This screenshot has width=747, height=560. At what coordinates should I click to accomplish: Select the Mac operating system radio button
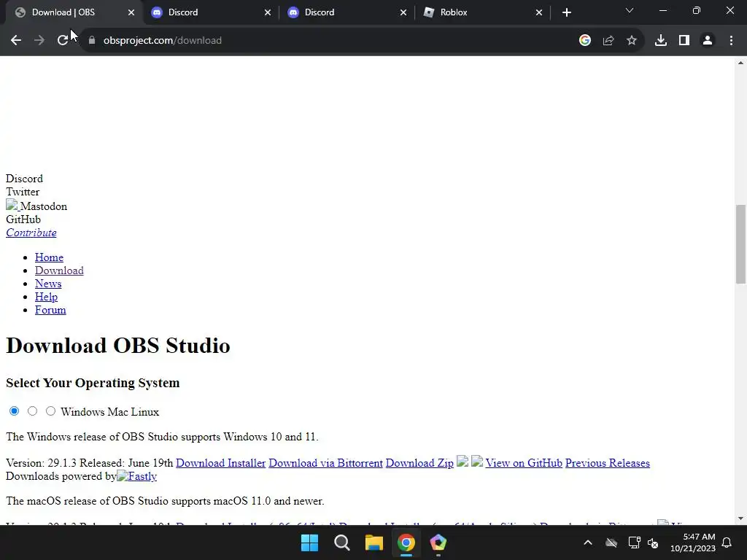tap(32, 411)
